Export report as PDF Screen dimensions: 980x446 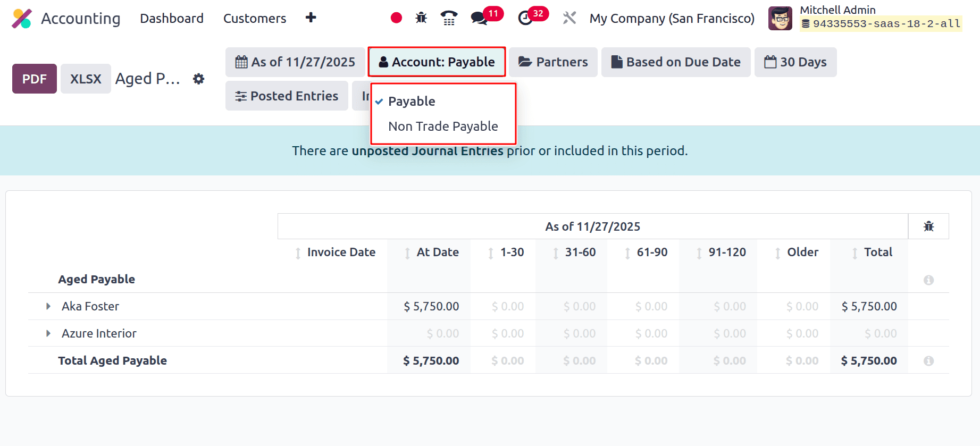pos(35,79)
